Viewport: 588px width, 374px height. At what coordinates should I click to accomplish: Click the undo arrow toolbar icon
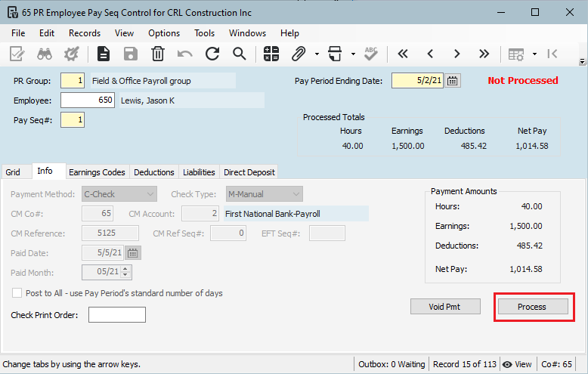185,54
